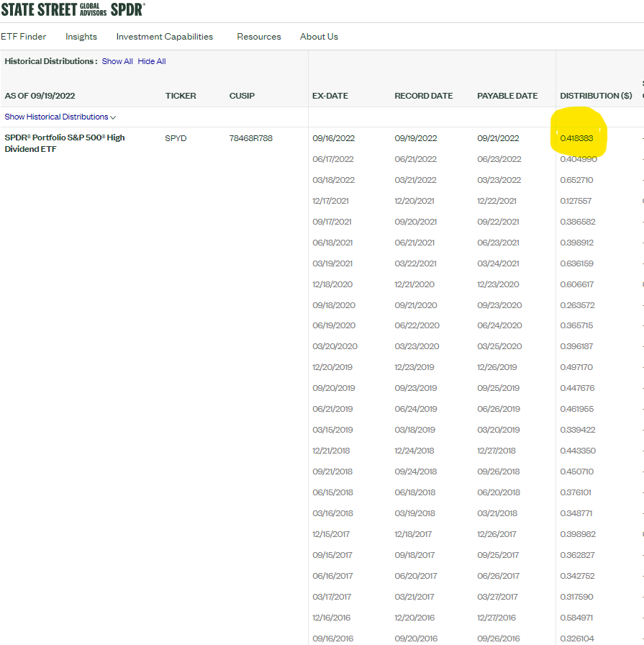Image resolution: width=644 pixels, height=645 pixels.
Task: Select distribution value 0.348771
Action: (x=576, y=514)
